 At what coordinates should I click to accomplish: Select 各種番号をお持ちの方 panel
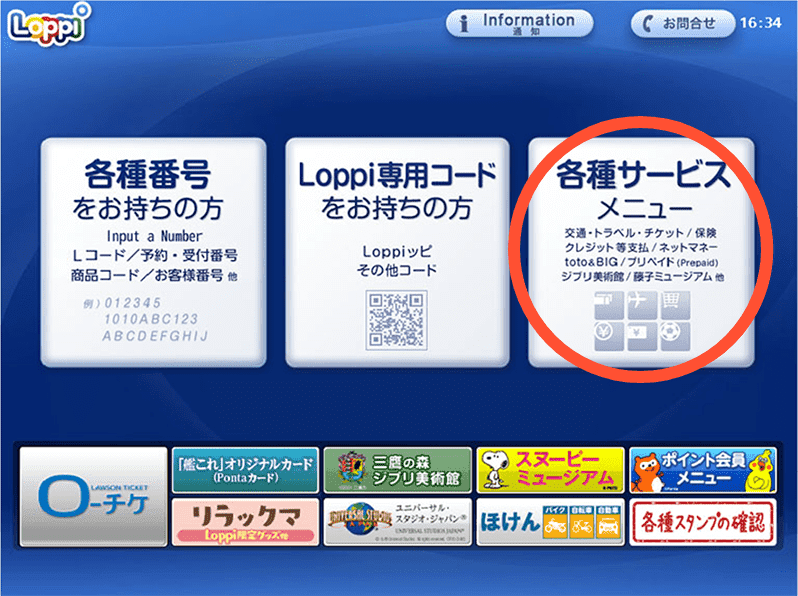153,252
